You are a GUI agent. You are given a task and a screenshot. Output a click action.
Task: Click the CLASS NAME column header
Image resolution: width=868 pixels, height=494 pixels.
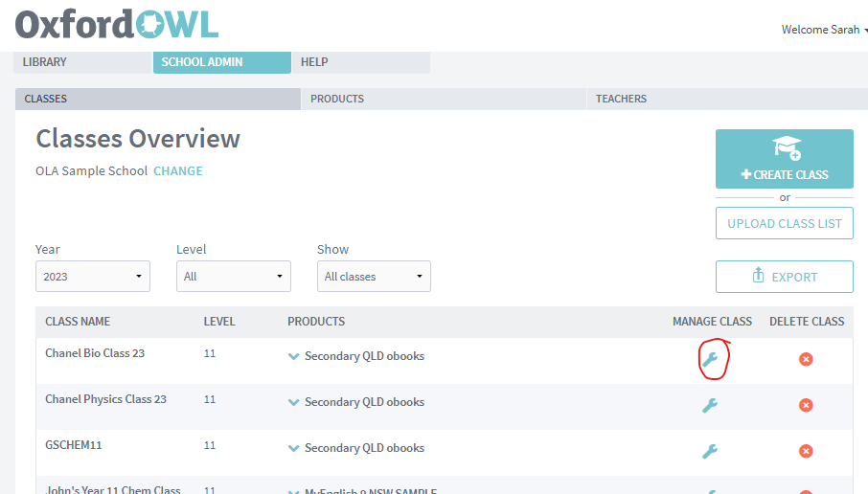(x=78, y=322)
